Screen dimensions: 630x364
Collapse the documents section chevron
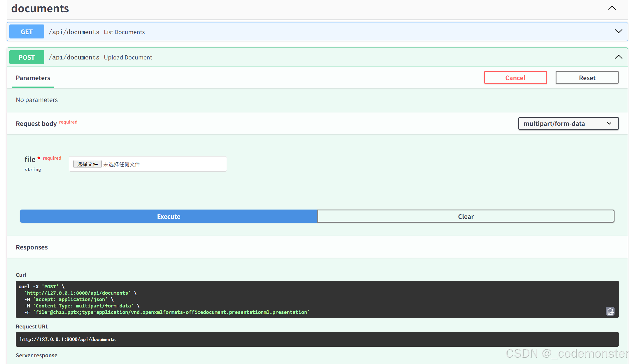612,8
